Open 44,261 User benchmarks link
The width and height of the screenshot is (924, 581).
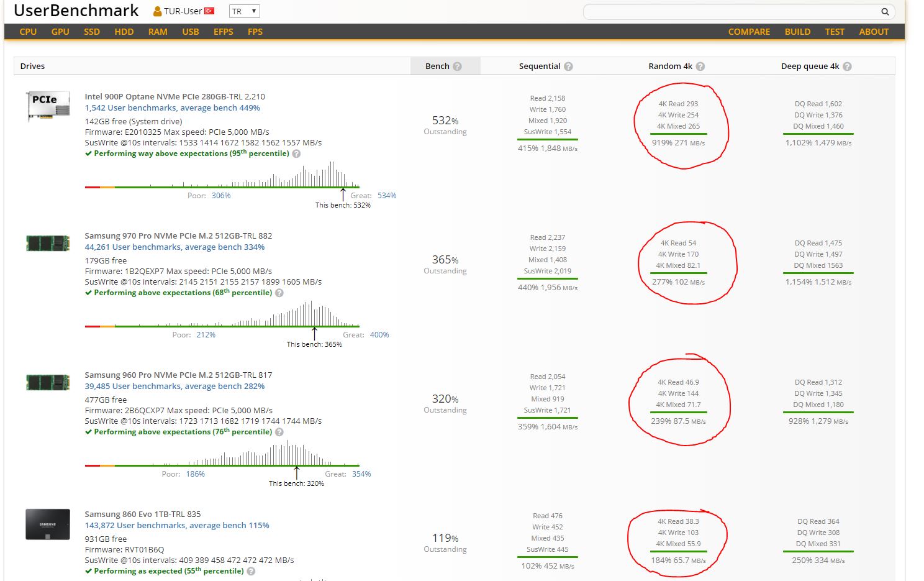174,247
